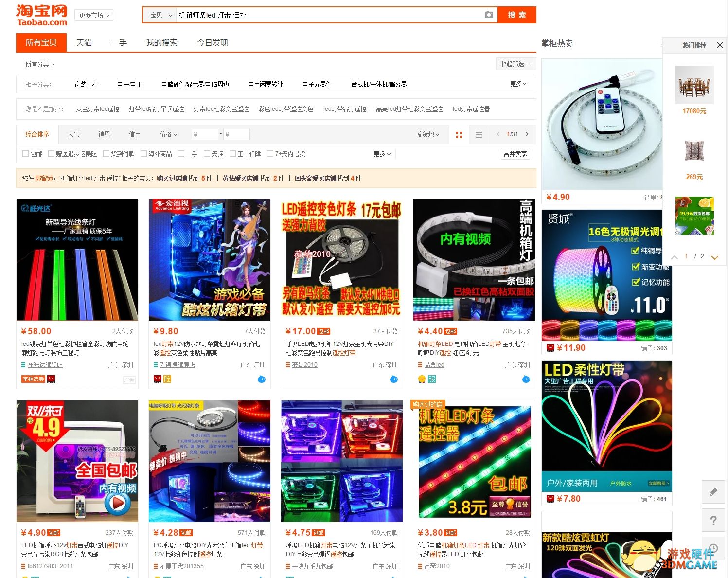The image size is (728, 578).
Task: Open the ¥58.00 导光线条灯 product image
Action: pos(77,260)
